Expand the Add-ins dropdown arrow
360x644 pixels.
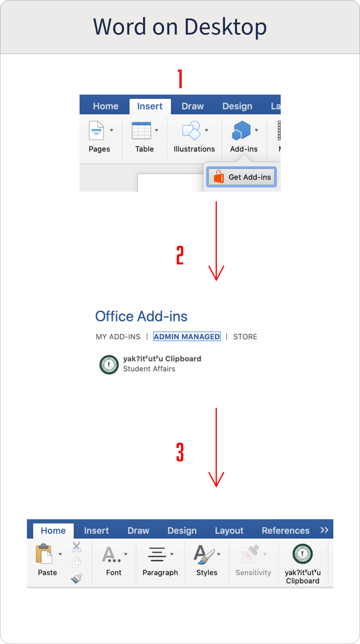[x=256, y=130]
